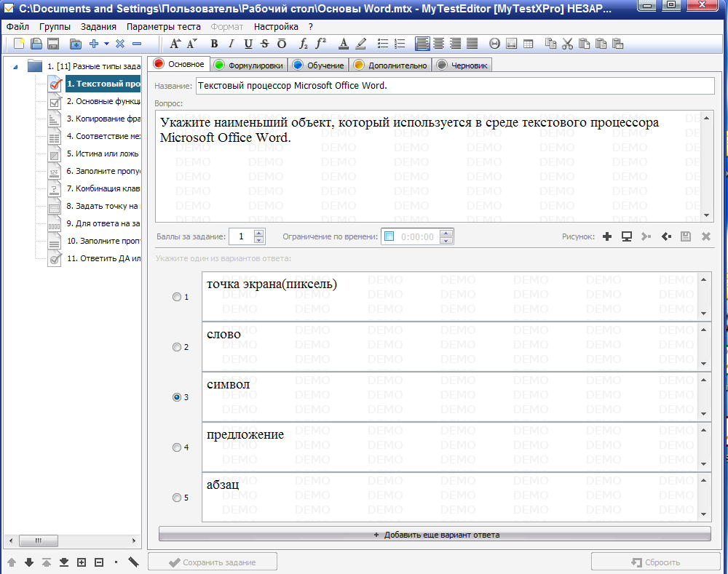Align text to the right
Screen dimensions: 728x574
[456, 44]
